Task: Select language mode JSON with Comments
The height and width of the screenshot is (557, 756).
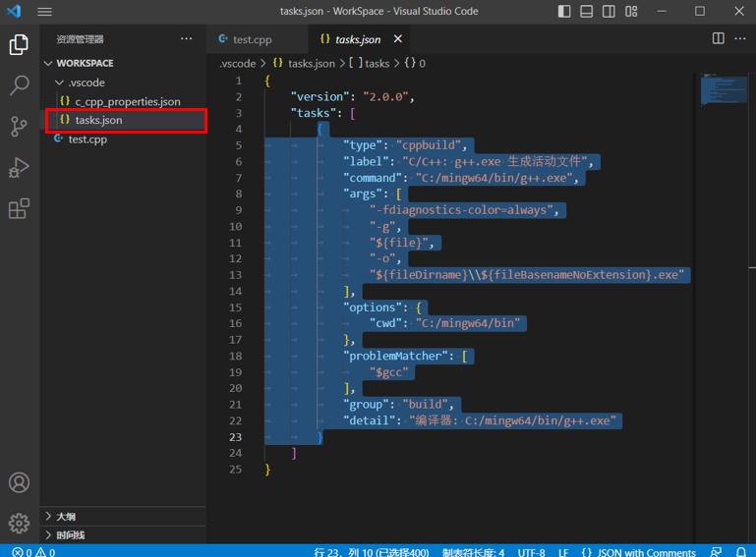Action: coord(639,552)
